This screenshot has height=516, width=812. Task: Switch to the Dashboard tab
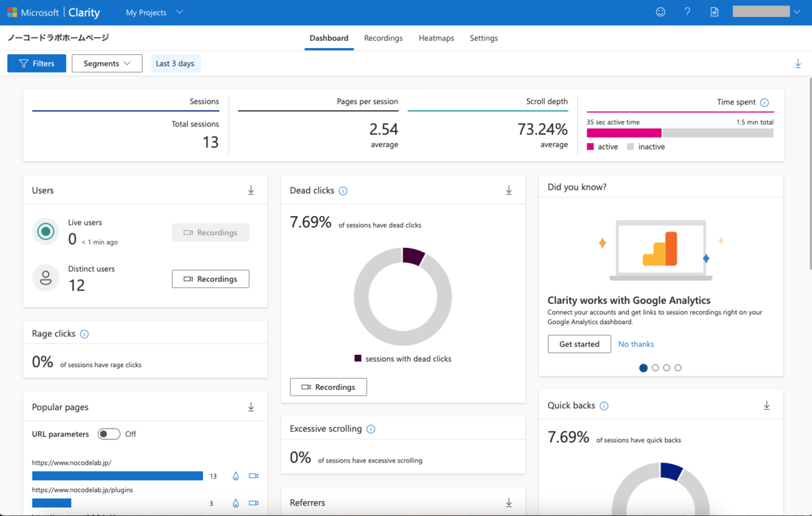click(329, 38)
